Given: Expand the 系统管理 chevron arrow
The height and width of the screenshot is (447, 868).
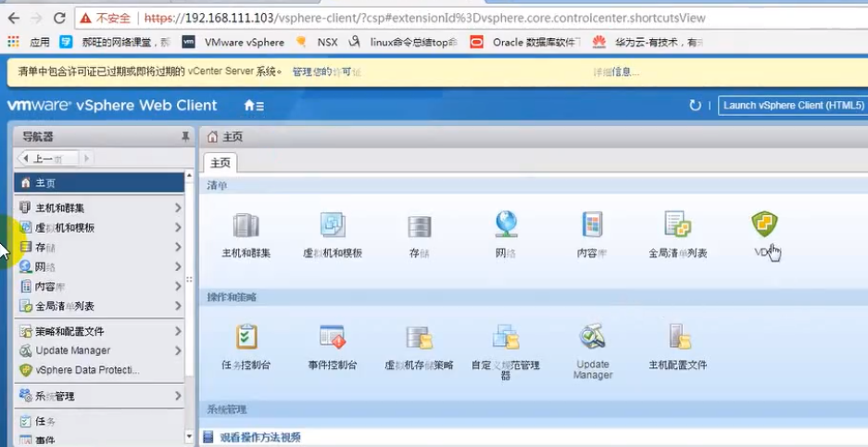Looking at the screenshot, I should click(x=178, y=396).
